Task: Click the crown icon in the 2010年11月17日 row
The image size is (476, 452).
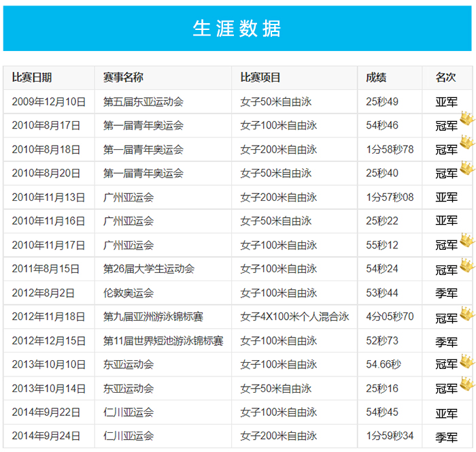Action: tap(466, 239)
